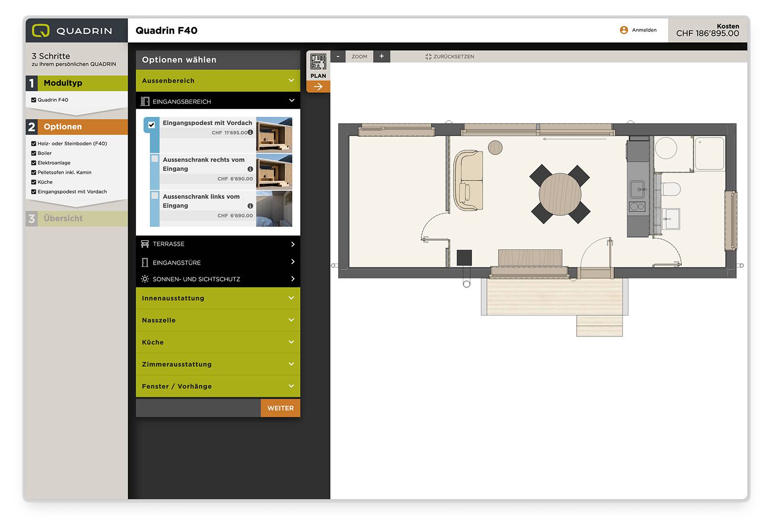Viewport: 773px width, 532px height.
Task: Toggle Pelletsofen inkl. Kamin checkbox
Action: pos(34,172)
